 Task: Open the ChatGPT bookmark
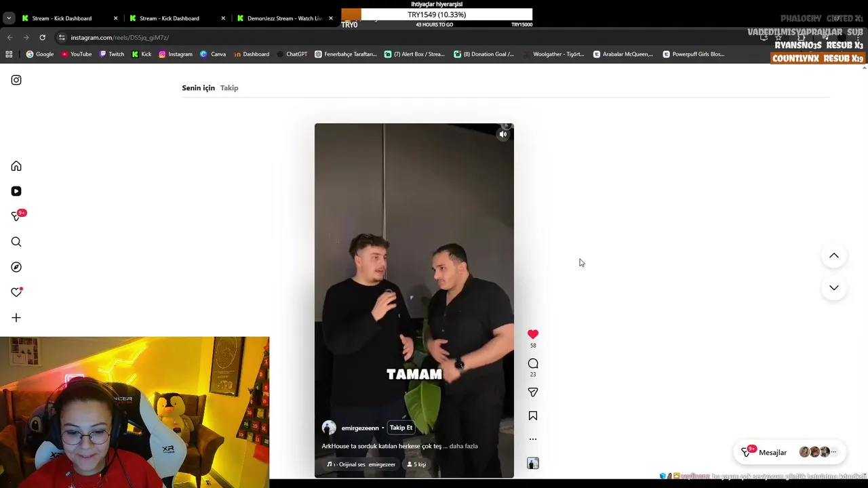coord(292,54)
